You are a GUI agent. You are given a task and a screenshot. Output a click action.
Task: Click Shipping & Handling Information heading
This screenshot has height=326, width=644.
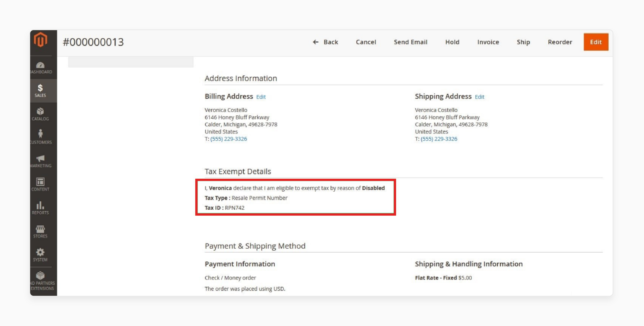pyautogui.click(x=468, y=264)
